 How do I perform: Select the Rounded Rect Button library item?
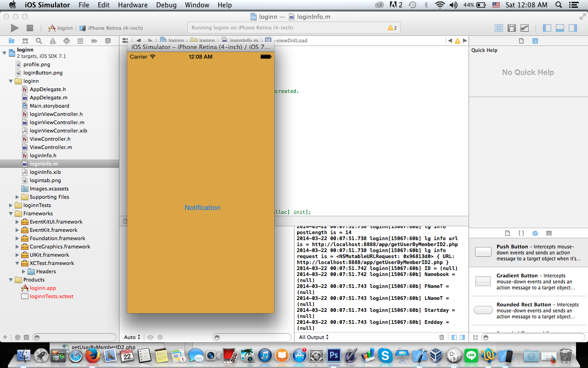[528, 310]
